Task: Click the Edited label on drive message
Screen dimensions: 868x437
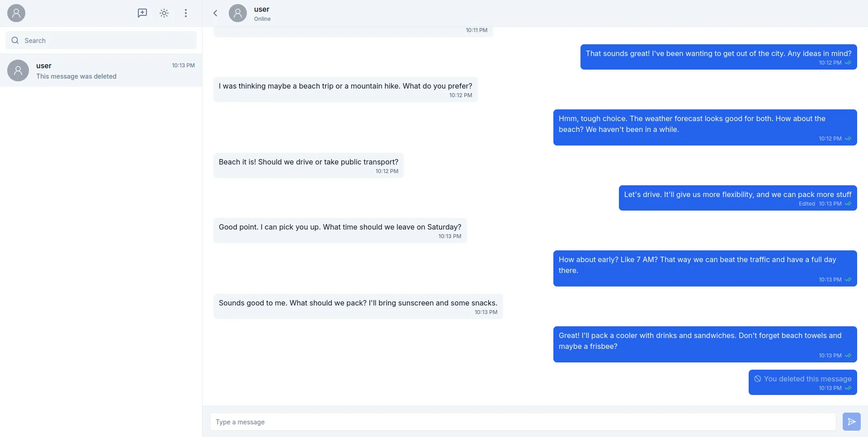Action: (x=807, y=204)
